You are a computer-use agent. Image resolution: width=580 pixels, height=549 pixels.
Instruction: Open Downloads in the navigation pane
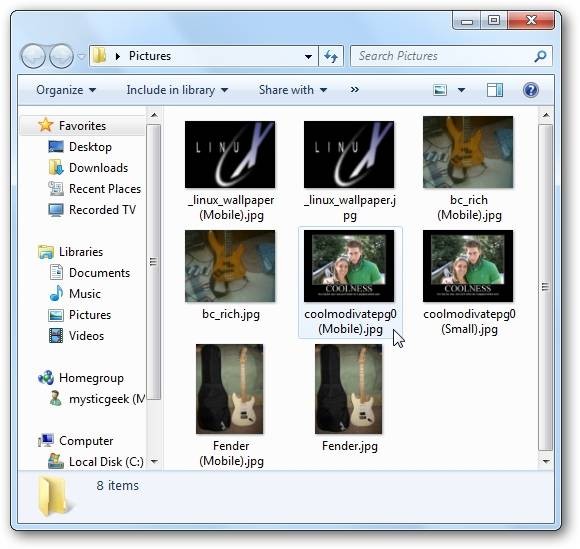(x=88, y=168)
